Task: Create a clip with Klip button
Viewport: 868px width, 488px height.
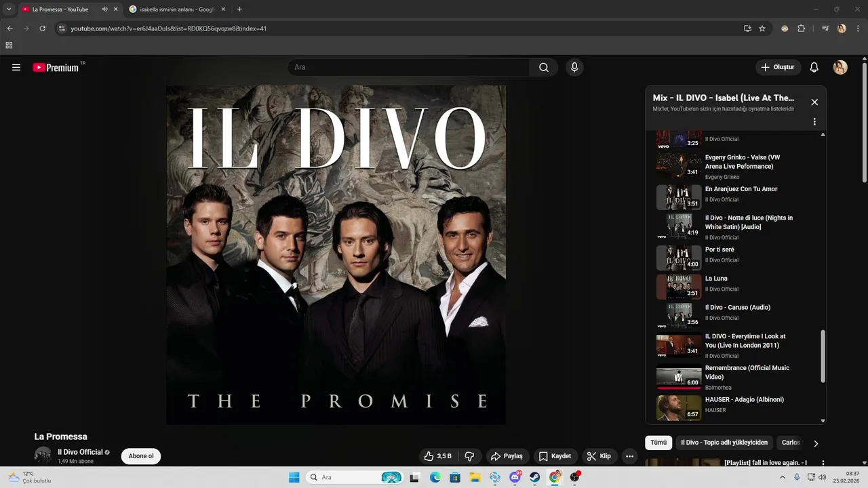Action: (599, 456)
